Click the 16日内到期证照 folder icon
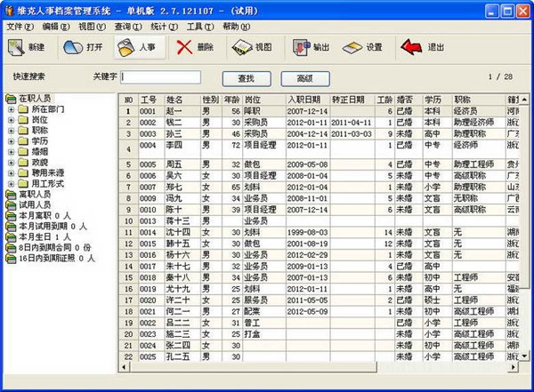Viewport: 534px width, 392px height. [12, 259]
